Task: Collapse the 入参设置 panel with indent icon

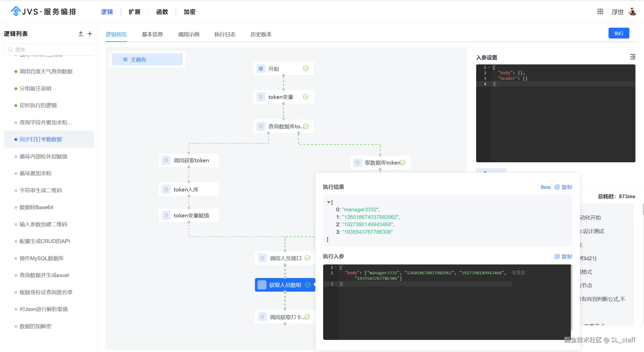Action: point(632,57)
